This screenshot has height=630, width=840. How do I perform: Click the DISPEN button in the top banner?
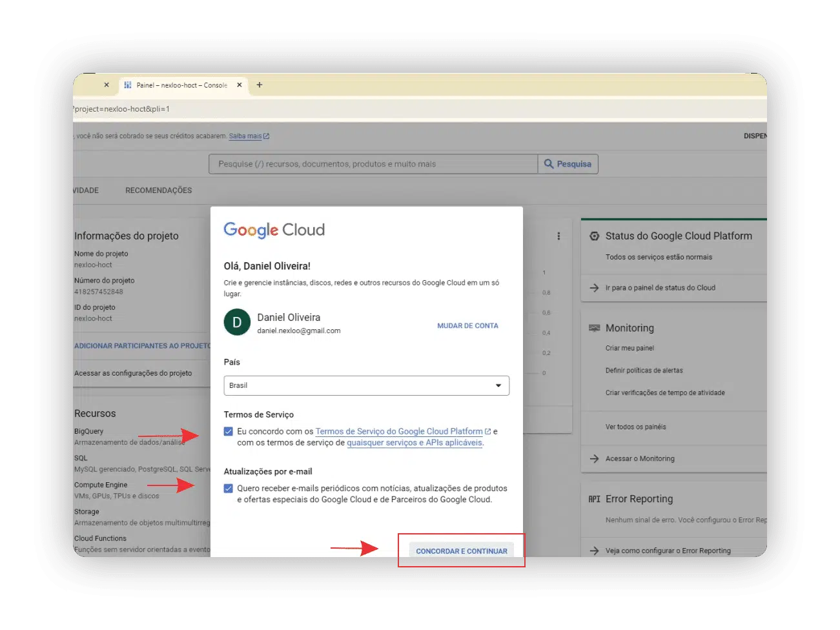pyautogui.click(x=755, y=136)
